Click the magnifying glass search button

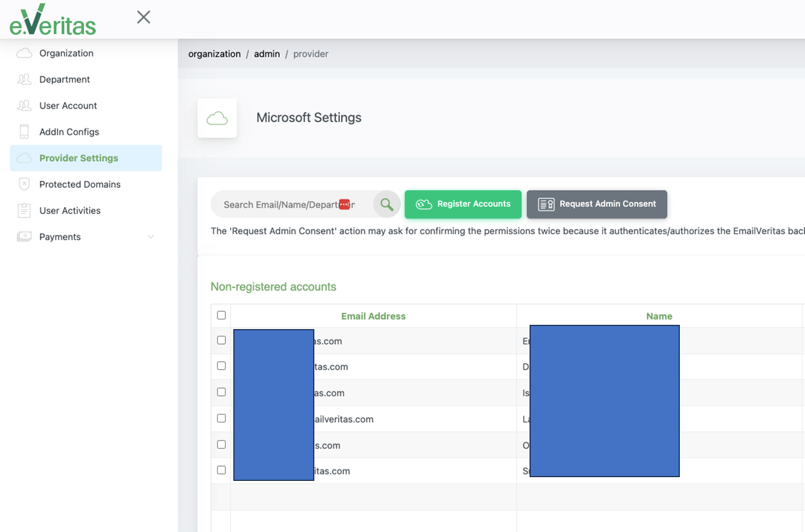387,204
